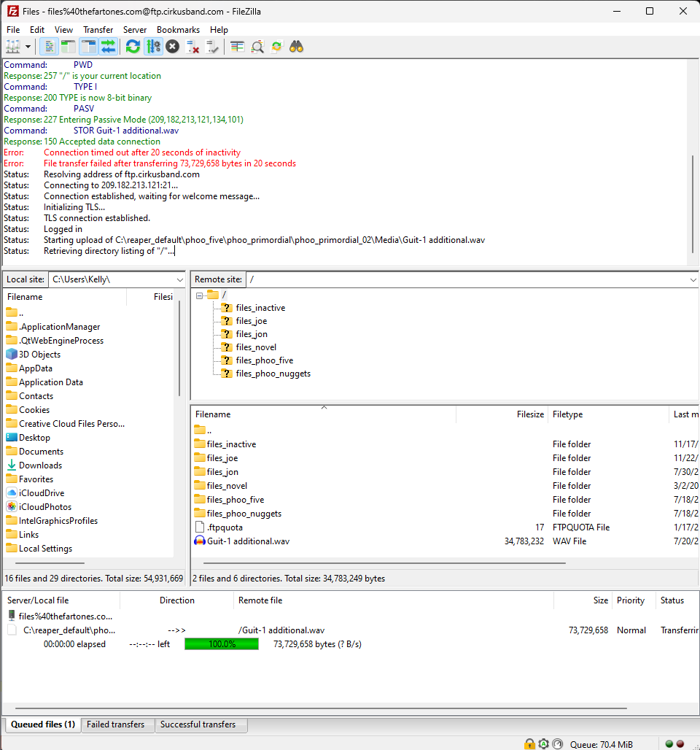
Task: Click the Filename header in local pane
Action: point(66,297)
